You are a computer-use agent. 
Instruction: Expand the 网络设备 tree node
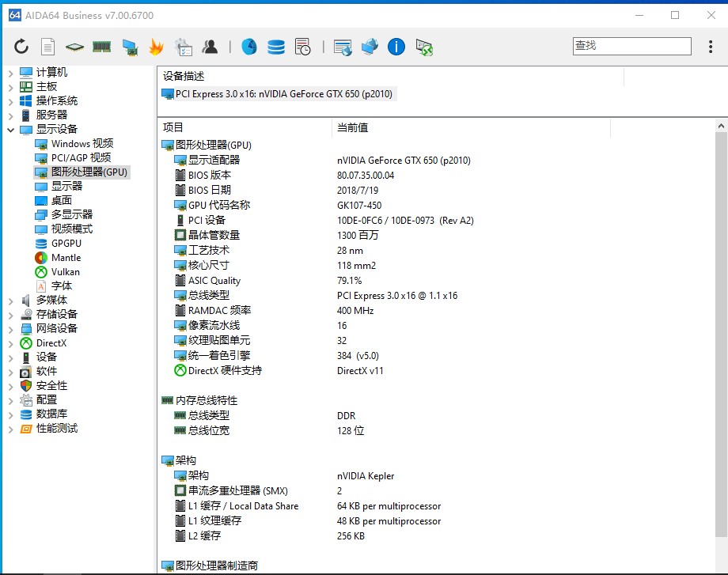click(10, 330)
